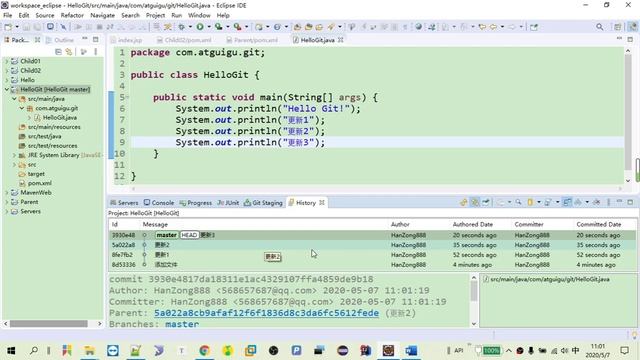Click the taskbar search magnifier

coord(34,350)
